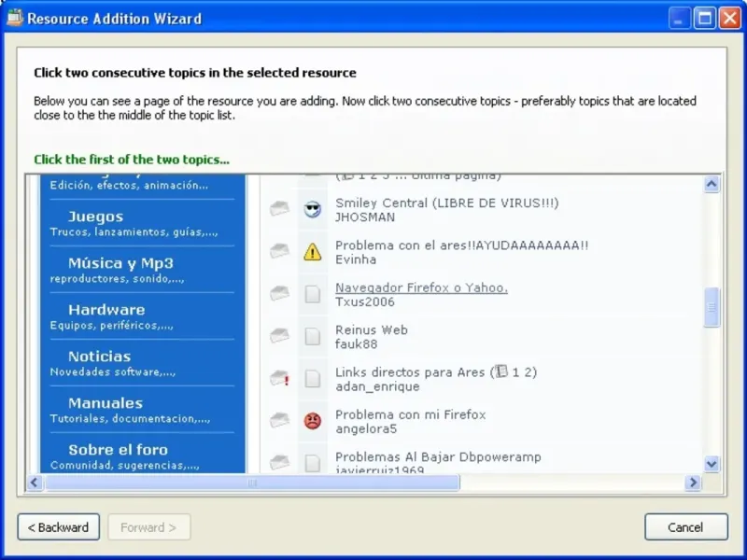Image resolution: width=747 pixels, height=560 pixels.
Task: Click the yellow warning icon beside the Ares problem topic
Action: [313, 251]
